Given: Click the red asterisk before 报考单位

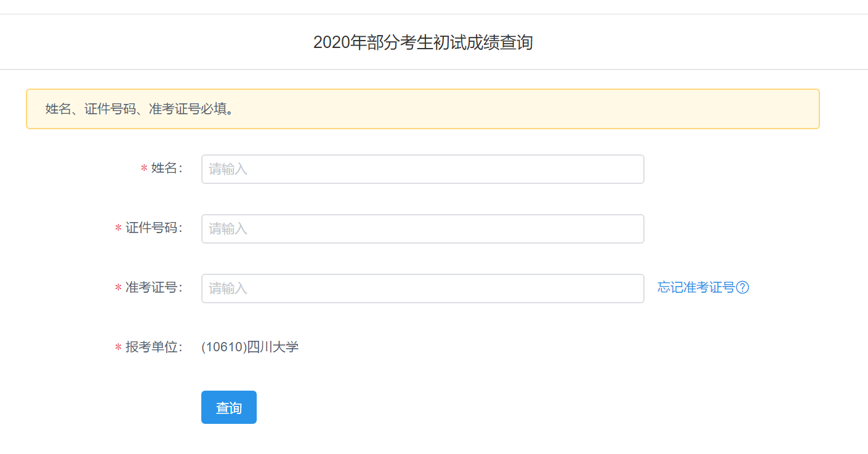Looking at the screenshot, I should tap(118, 348).
